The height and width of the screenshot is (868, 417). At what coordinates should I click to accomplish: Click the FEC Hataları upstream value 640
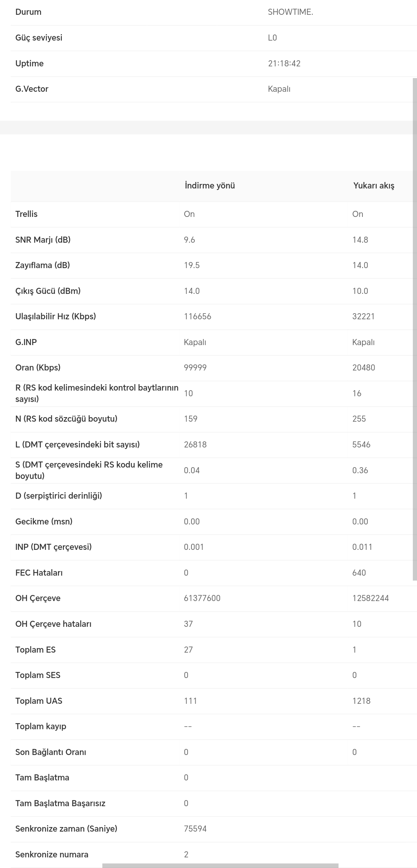click(x=359, y=573)
